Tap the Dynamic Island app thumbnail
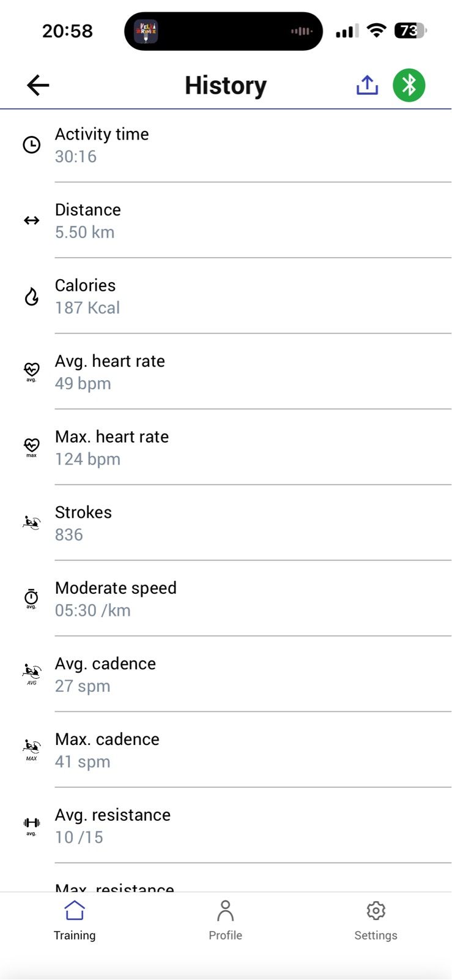The image size is (452, 980). [x=146, y=31]
